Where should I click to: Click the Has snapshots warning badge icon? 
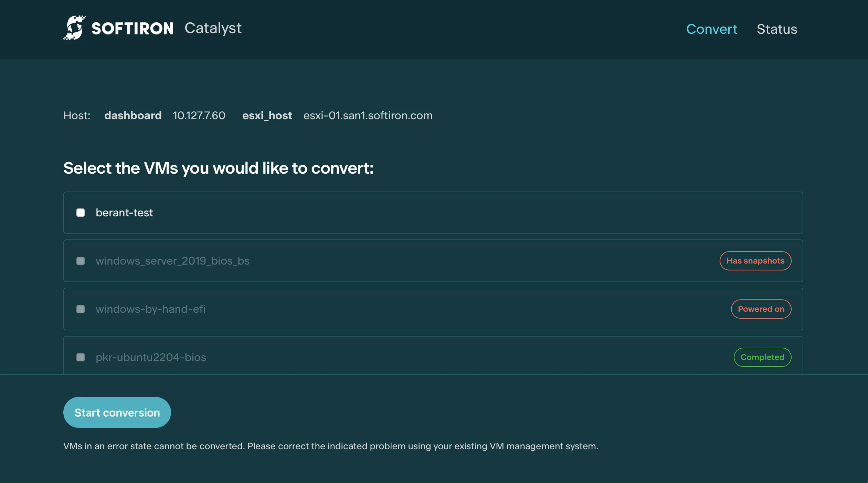pos(755,260)
